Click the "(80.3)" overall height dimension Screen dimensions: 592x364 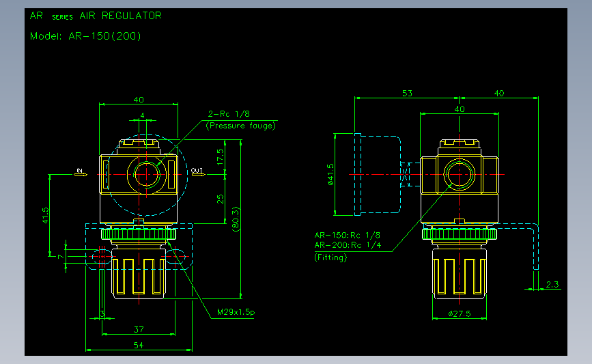[x=236, y=219]
